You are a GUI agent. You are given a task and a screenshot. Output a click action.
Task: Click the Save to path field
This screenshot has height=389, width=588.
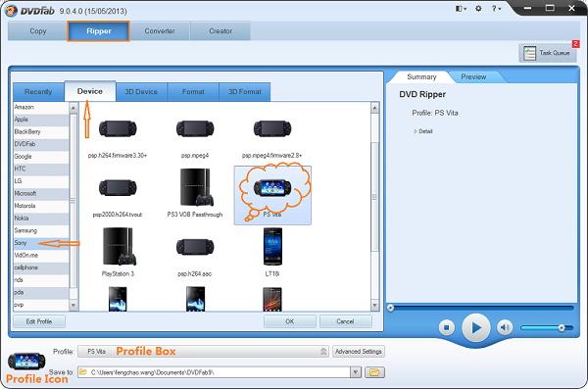click(214, 372)
